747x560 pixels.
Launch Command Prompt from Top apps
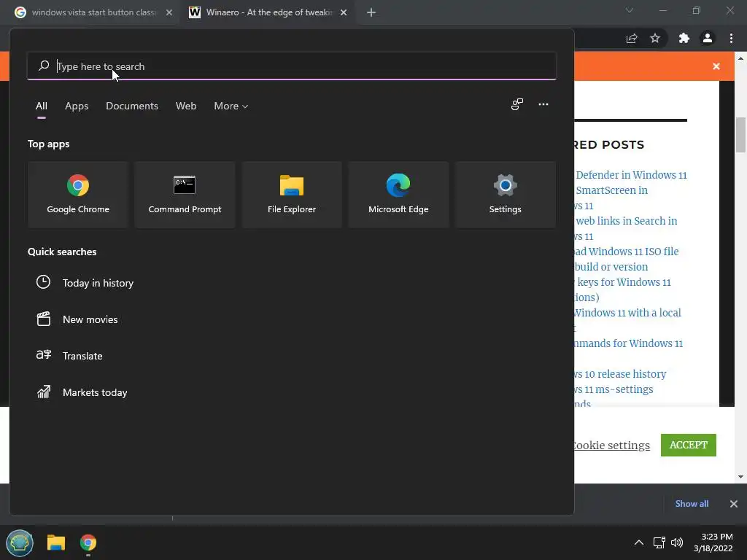185,194
